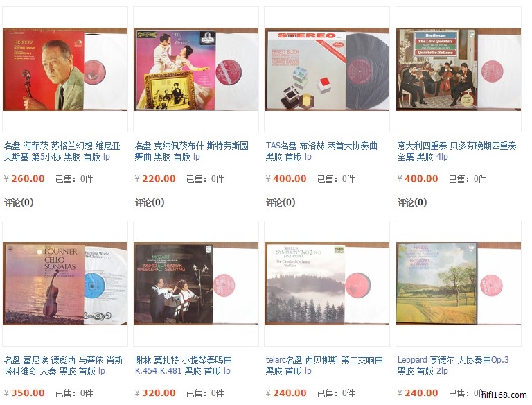Click the 富尼埃 德彪西 马蒂侬 title link
Image resolution: width=532 pixels, height=405 pixels.
64,365
